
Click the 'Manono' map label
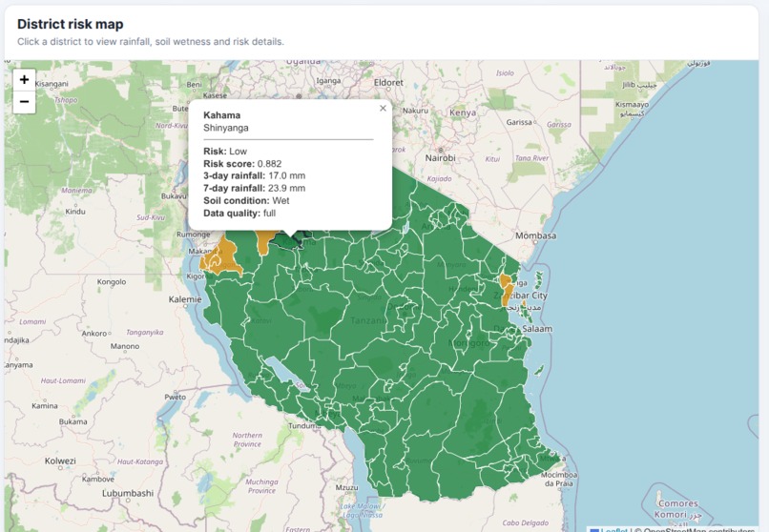[x=125, y=346]
